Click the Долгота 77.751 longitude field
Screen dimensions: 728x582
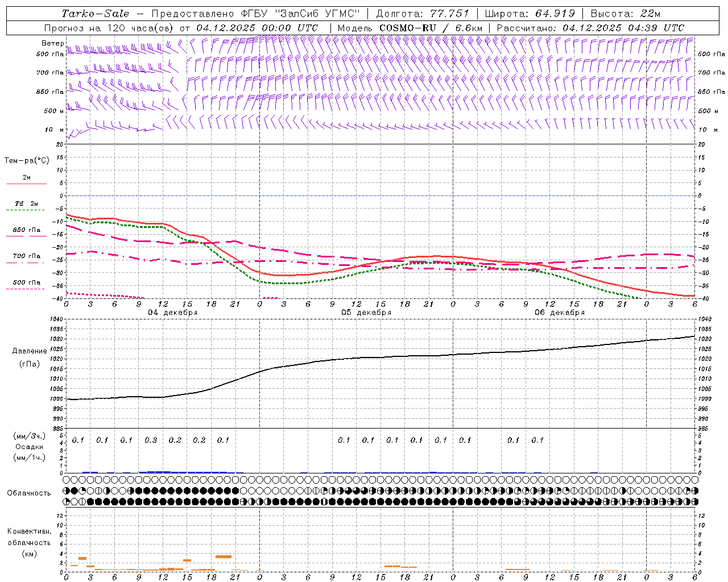pos(423,14)
